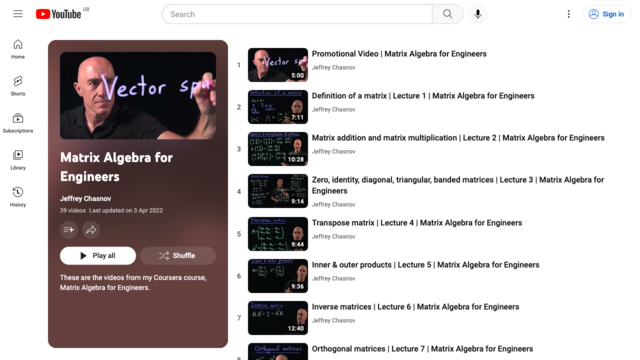Share the playlist via arrow icon

tap(91, 230)
